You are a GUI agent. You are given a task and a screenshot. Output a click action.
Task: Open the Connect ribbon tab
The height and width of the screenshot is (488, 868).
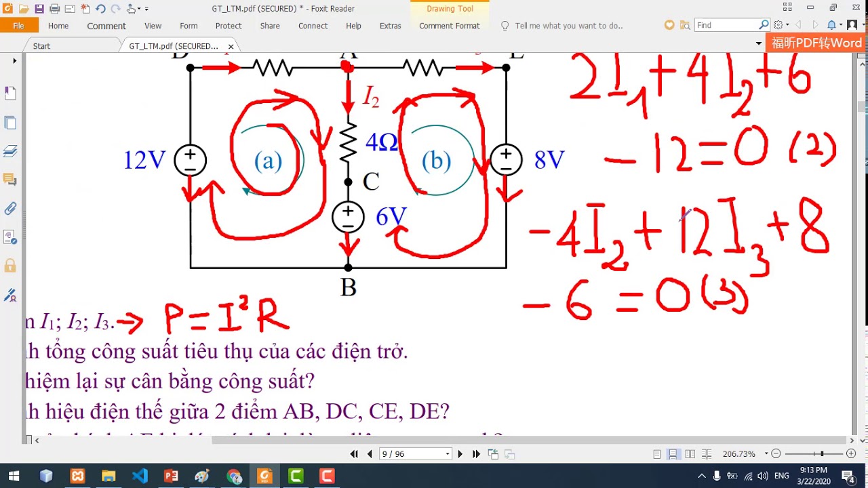point(313,26)
